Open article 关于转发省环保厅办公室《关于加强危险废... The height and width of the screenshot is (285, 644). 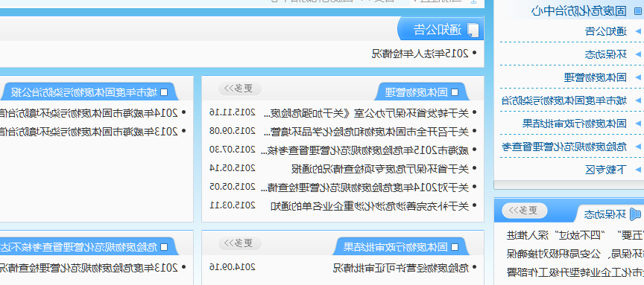tap(365, 112)
